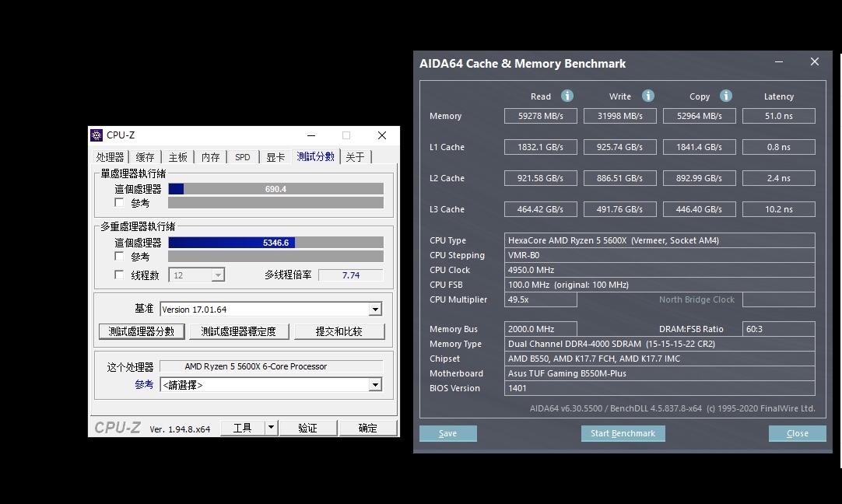Click the 验证 button in CPU-Z

308,426
